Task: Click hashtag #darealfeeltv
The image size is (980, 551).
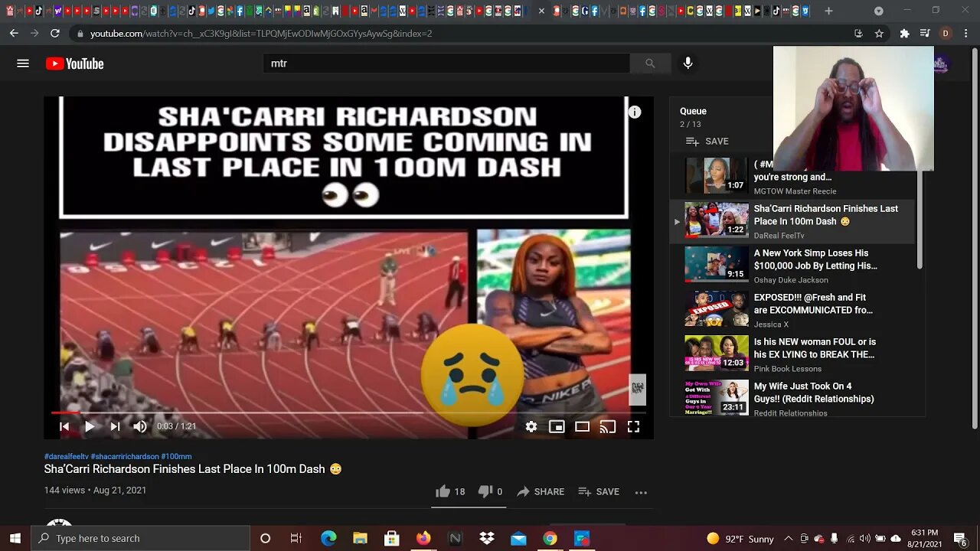Action: 67,456
